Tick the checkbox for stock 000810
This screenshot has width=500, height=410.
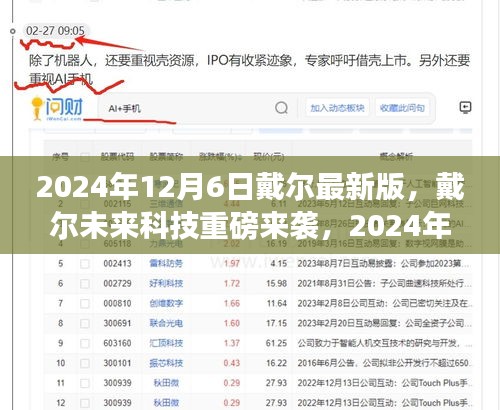click(85, 303)
